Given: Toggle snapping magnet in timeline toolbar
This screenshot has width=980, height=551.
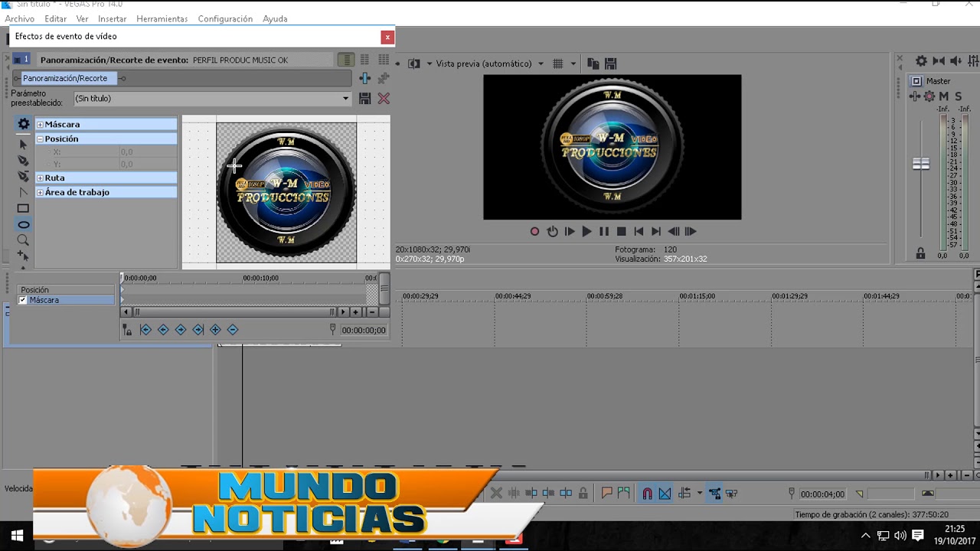Looking at the screenshot, I should [x=647, y=494].
